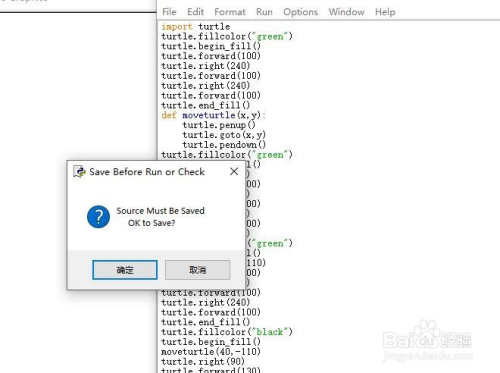Open the Help menu
Viewport: 500px width, 373px height.
point(385,12)
